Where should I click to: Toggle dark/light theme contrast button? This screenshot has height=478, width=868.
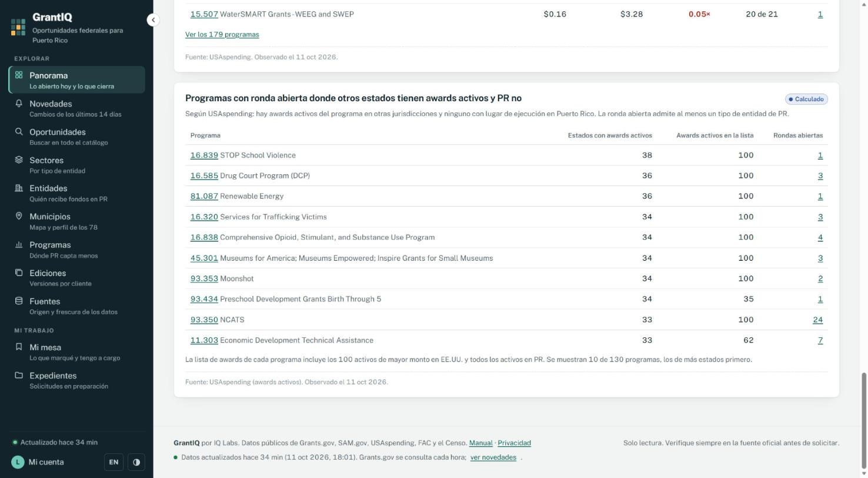136,462
